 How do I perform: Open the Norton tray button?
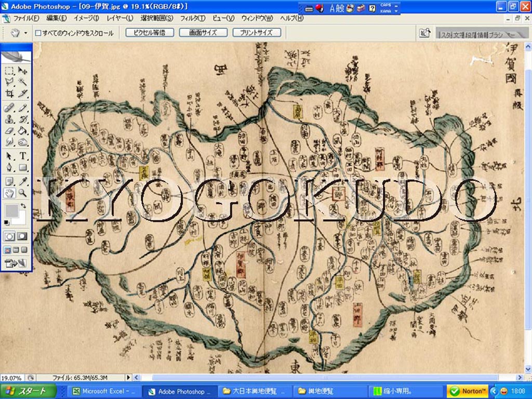point(468,391)
